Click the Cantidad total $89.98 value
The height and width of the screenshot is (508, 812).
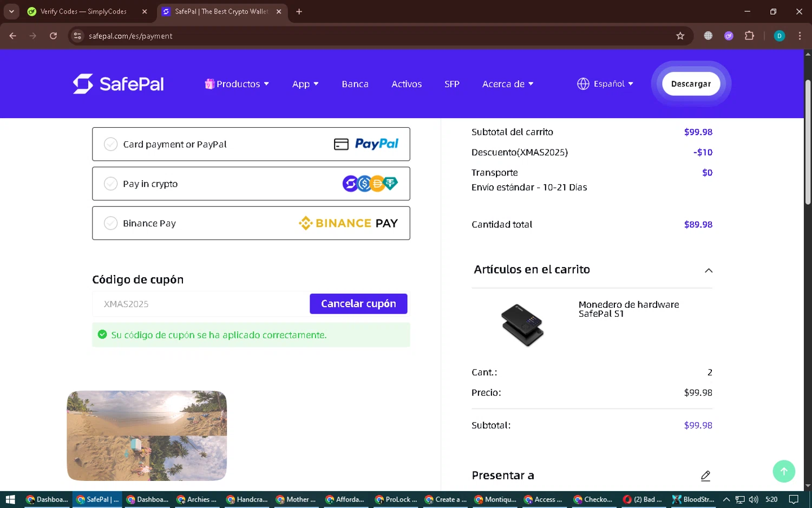pyautogui.click(x=698, y=224)
